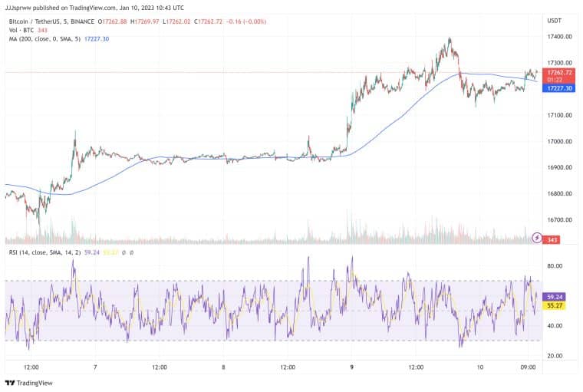Click the open value O17262.88 in legend
Image resolution: width=583 pixels, height=392 pixels.
point(112,21)
